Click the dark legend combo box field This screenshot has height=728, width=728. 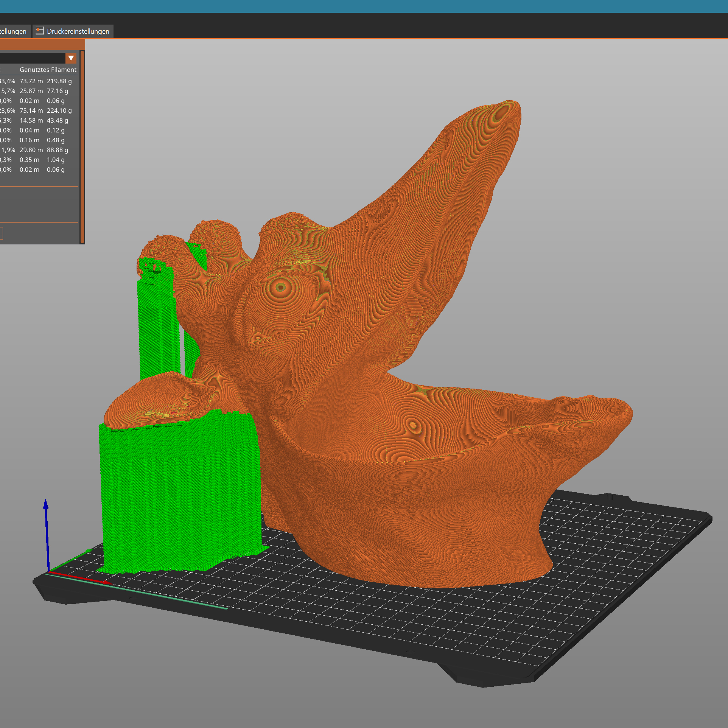(32, 58)
